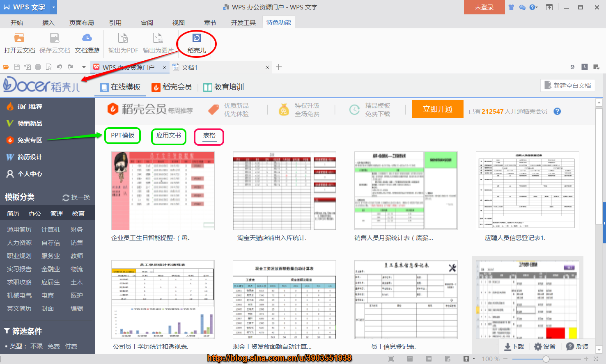
Task: Click the chat bubble icon in title bar
Action: (522, 7)
